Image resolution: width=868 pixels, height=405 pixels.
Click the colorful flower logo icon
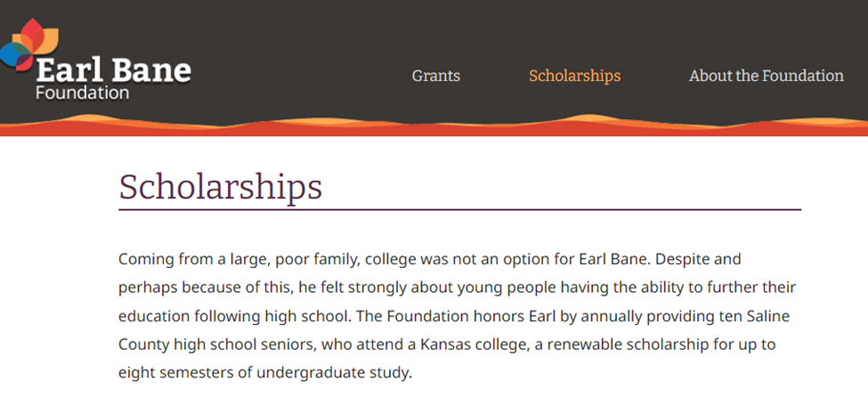pos(28,45)
